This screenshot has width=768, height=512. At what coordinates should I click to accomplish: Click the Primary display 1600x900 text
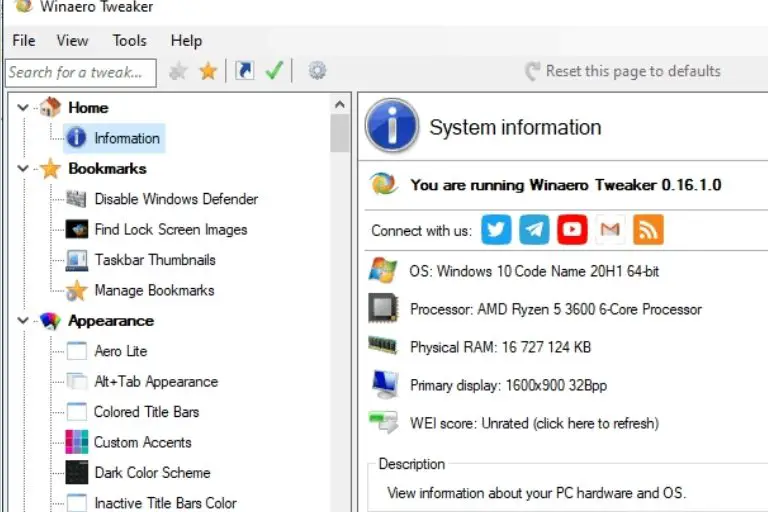click(x=508, y=385)
